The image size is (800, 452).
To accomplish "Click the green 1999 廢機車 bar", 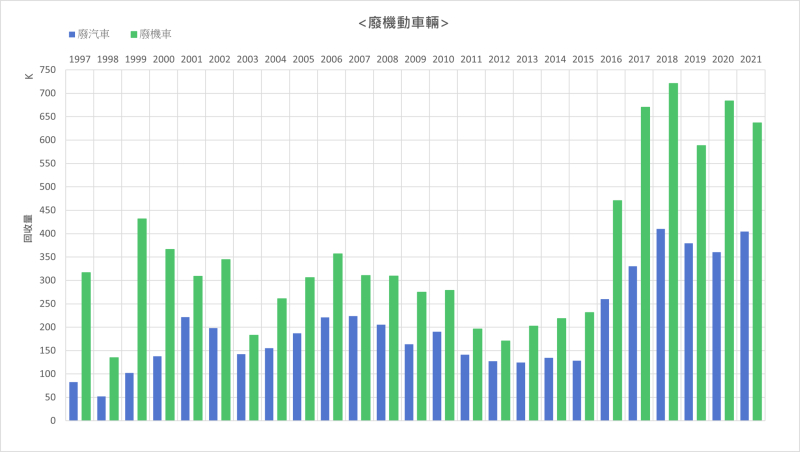I will click(142, 320).
